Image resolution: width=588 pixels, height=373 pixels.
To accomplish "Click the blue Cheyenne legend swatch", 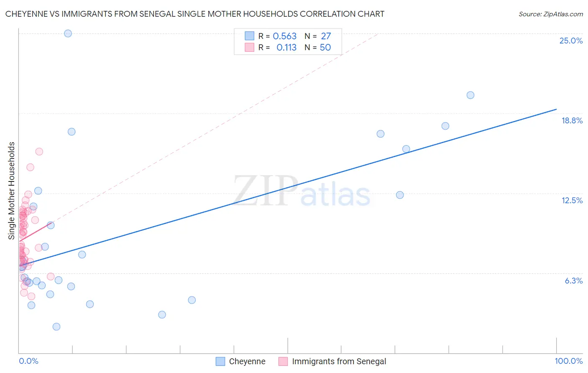I will pyautogui.click(x=220, y=361).
